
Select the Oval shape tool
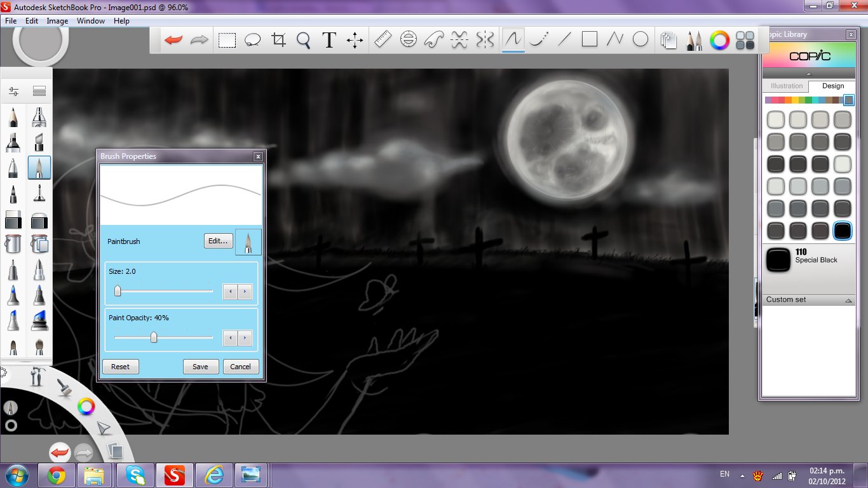pyautogui.click(x=641, y=39)
